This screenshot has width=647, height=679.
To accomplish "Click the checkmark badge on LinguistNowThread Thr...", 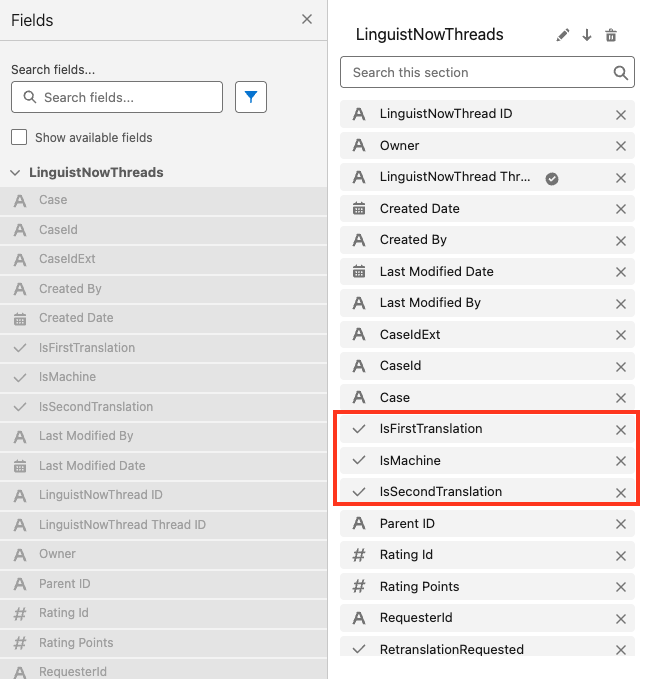I will (x=552, y=178).
